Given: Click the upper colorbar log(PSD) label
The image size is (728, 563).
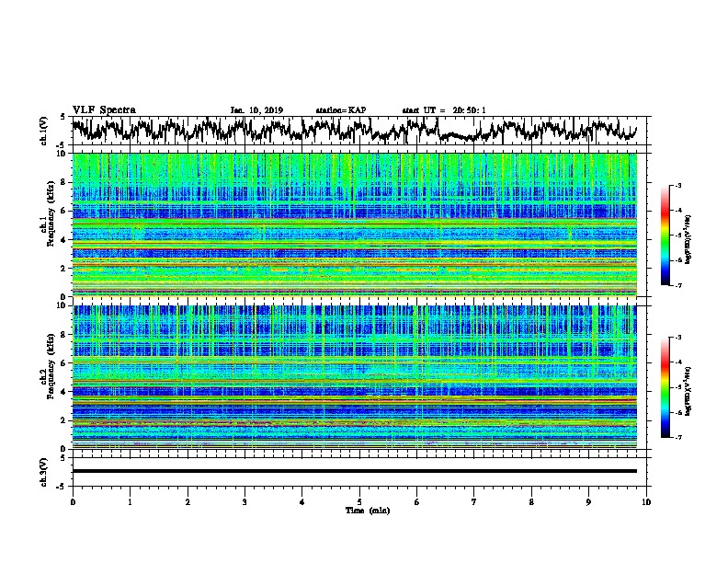Looking at the screenshot, I should click(x=688, y=240).
